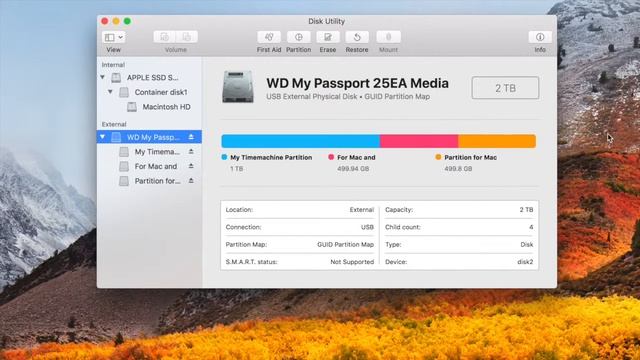
Task: Click the blue segment of usage bar
Action: point(300,141)
